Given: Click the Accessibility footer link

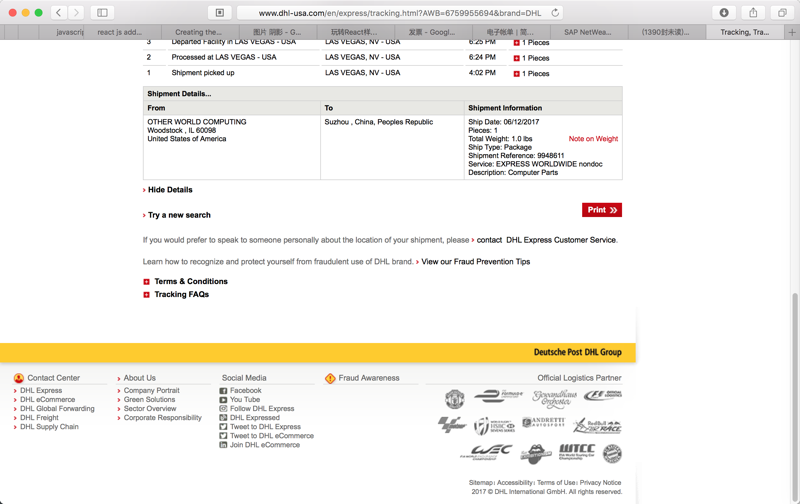Looking at the screenshot, I should click(515, 483).
